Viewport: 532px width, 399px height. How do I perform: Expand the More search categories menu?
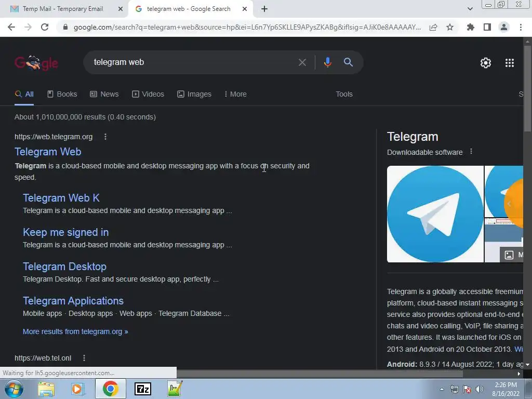tap(235, 94)
